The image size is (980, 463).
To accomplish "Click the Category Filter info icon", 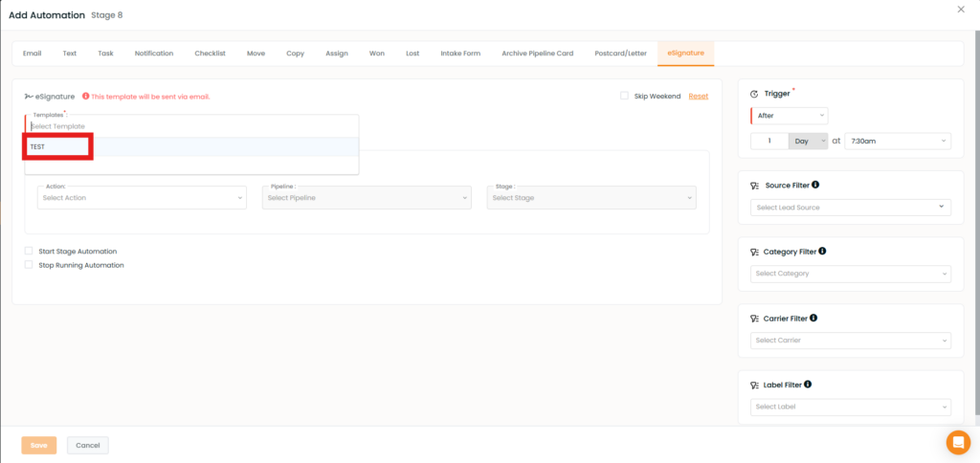I will click(x=822, y=252).
